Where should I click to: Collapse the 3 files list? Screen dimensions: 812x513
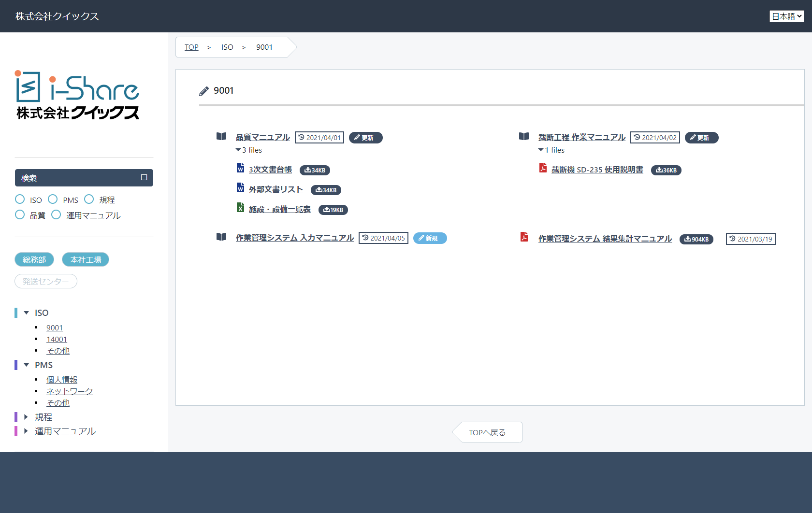[238, 150]
